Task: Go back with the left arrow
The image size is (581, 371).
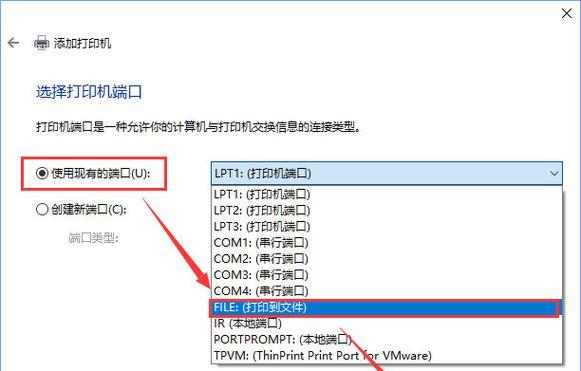Action: 13,43
